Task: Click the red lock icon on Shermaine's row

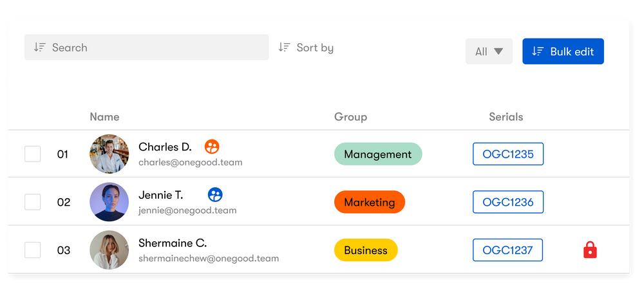Action: click(x=590, y=250)
